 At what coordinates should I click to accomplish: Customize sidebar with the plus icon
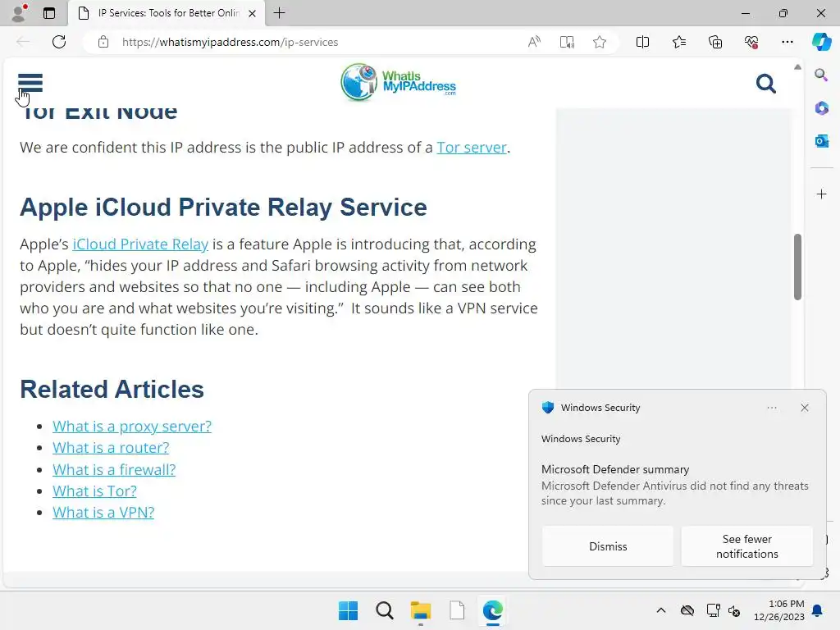pyautogui.click(x=821, y=194)
